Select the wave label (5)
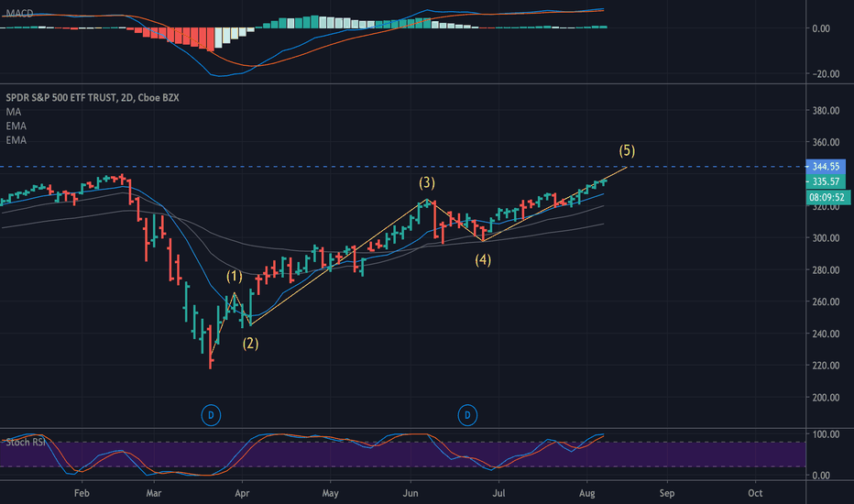Screen dimensions: 854x504 [x=627, y=150]
